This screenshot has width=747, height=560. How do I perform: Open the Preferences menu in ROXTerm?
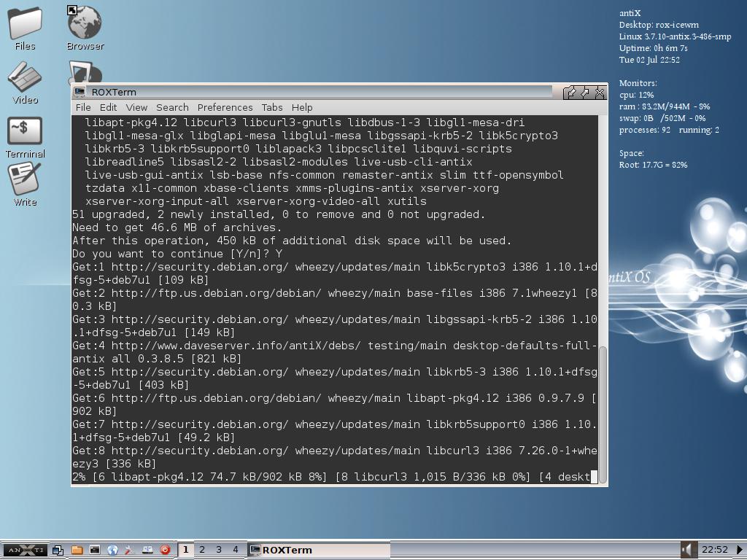(x=225, y=108)
